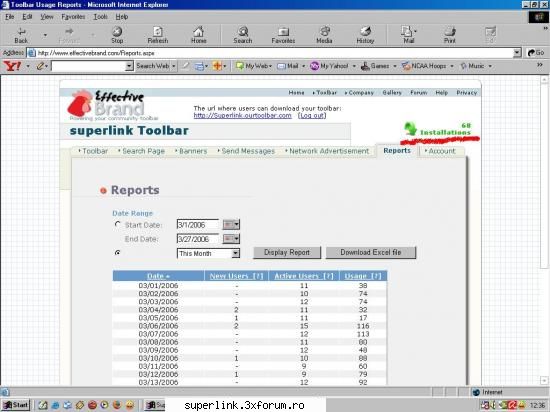
Task: Open My Yahoo! toolbar button
Action: (x=330, y=66)
